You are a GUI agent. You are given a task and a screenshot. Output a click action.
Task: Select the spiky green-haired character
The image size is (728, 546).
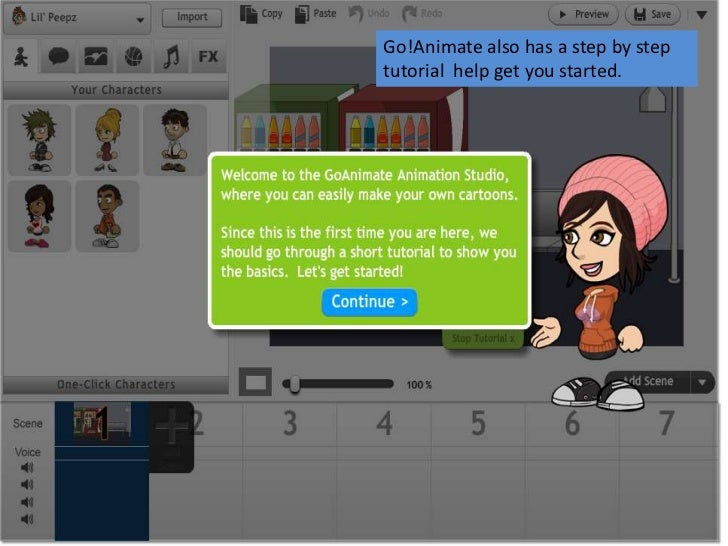click(x=39, y=140)
